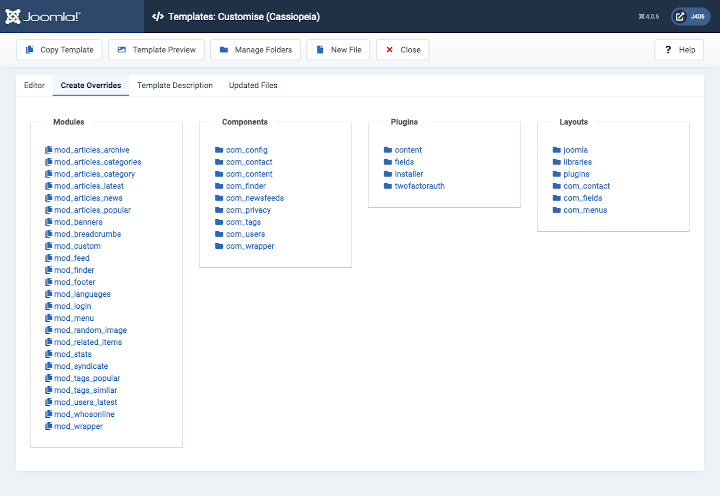Click the Joomla logo in header
Viewport: 720px width, 496px height.
pyautogui.click(x=43, y=16)
